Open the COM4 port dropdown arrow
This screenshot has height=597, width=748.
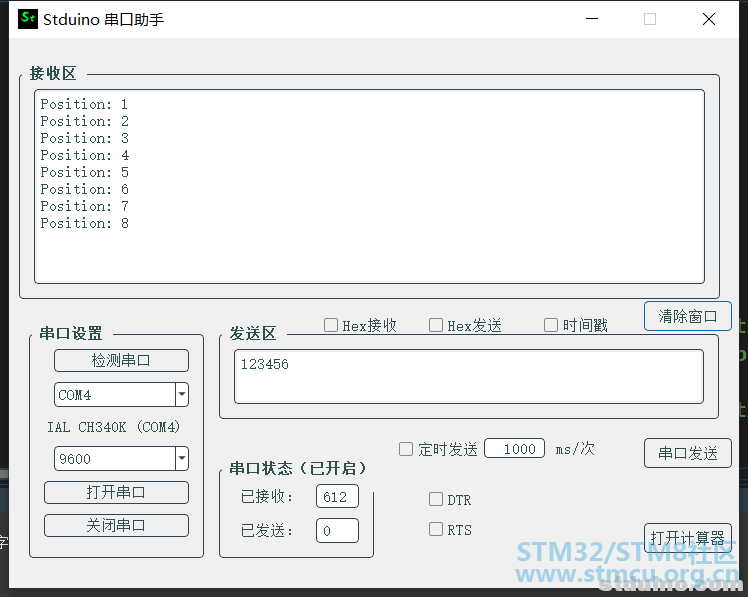182,395
